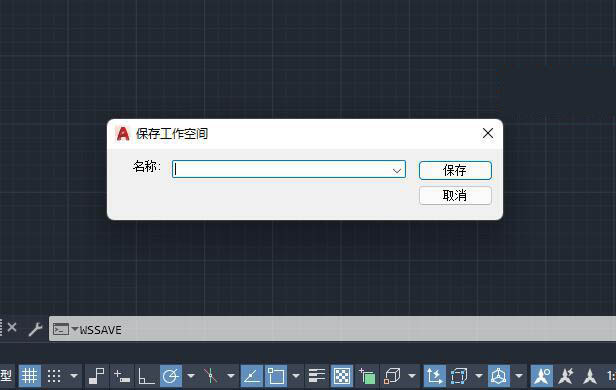Image resolution: width=616 pixels, height=390 pixels.
Task: Toggle ortho mode icon
Action: [146, 376]
